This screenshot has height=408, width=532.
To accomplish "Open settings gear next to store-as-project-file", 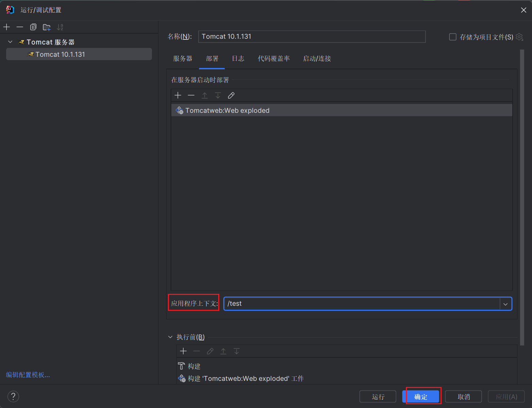I will pos(519,37).
